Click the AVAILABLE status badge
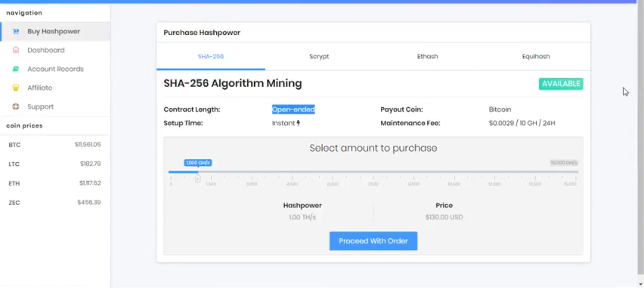 coord(561,84)
